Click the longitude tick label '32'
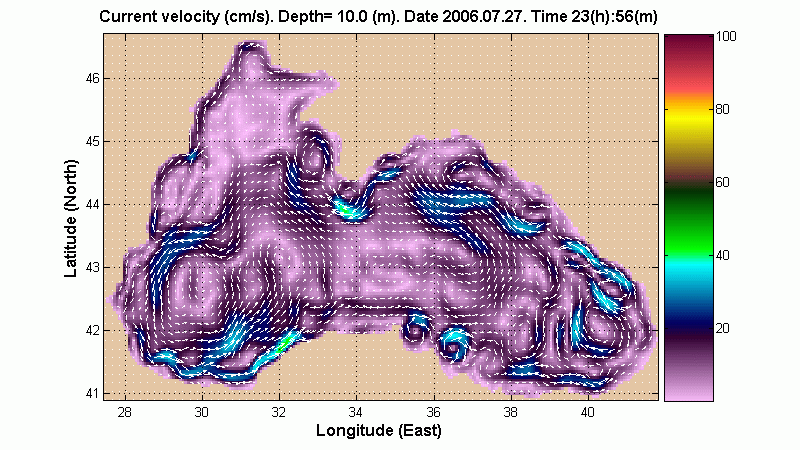 point(279,412)
